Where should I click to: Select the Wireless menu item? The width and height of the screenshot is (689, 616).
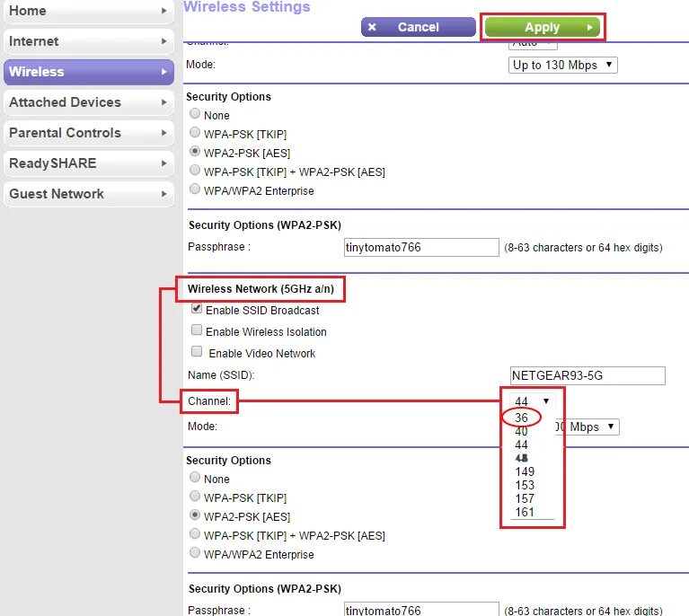(x=89, y=72)
